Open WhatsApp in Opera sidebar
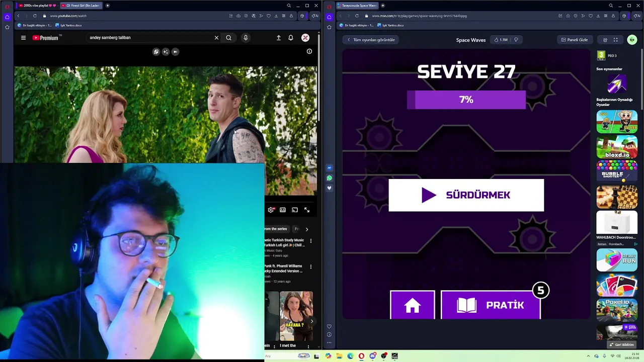644x362 pixels. pyautogui.click(x=329, y=178)
